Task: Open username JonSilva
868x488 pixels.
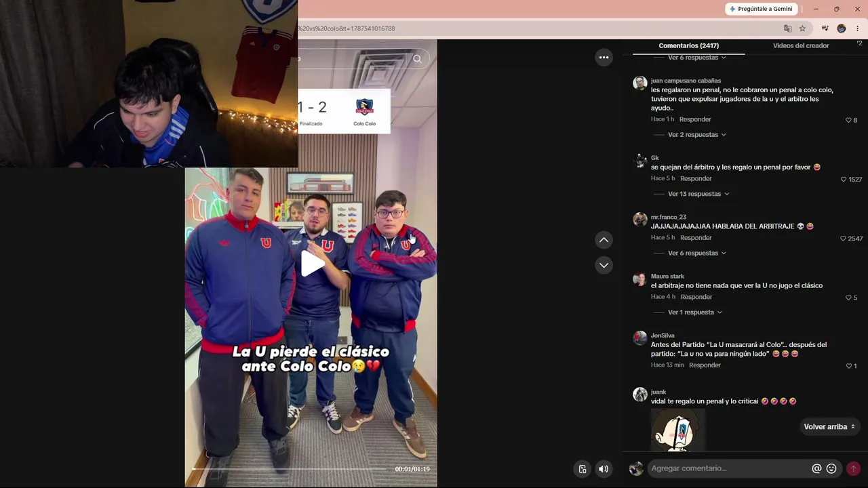Action: tap(663, 335)
